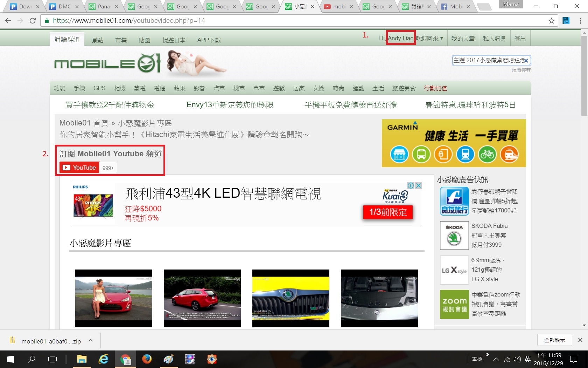The height and width of the screenshot is (368, 588).
Task: Open the red Volvo hatchback video
Action: [x=202, y=298]
